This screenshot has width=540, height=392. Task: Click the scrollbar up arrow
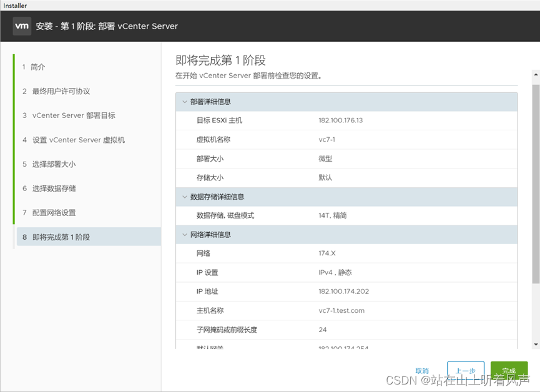[x=536, y=74]
